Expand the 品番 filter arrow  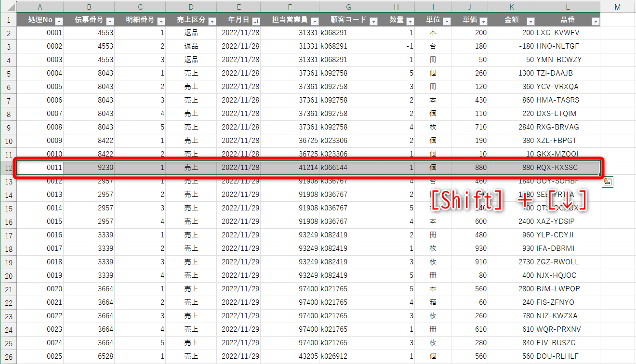click(x=596, y=21)
